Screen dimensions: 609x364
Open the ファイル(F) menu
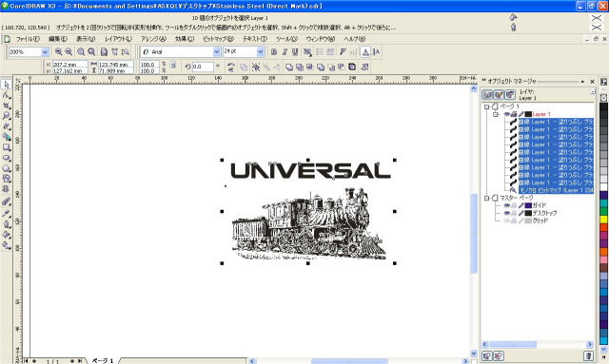tap(28, 39)
